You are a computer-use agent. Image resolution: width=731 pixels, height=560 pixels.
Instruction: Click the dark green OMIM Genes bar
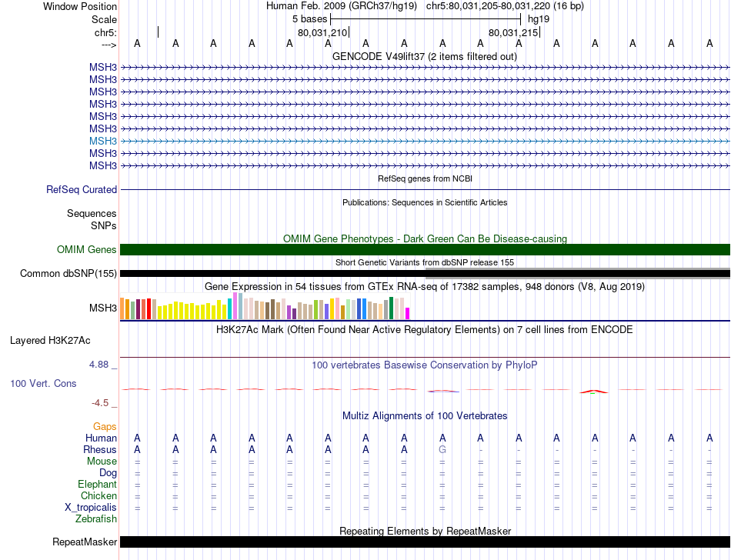click(x=425, y=249)
